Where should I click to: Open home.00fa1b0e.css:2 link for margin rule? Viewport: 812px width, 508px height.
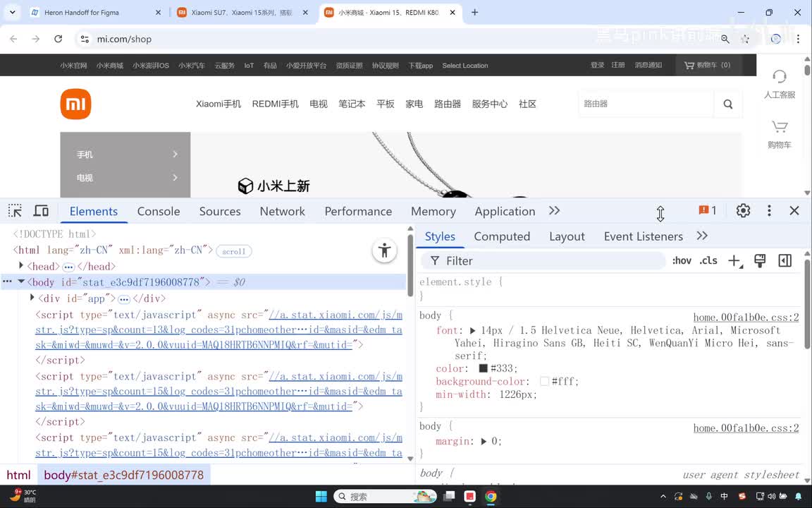click(746, 428)
